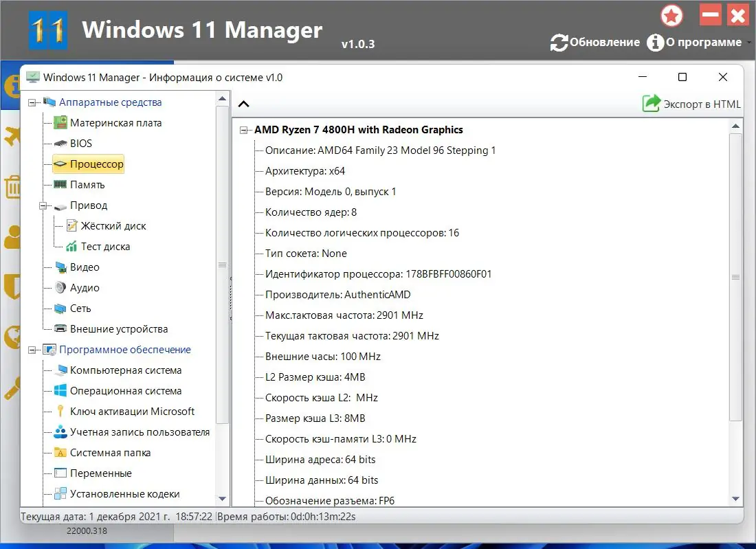Click the Видео monitor icon
This screenshot has width=756, height=549.
(60, 267)
